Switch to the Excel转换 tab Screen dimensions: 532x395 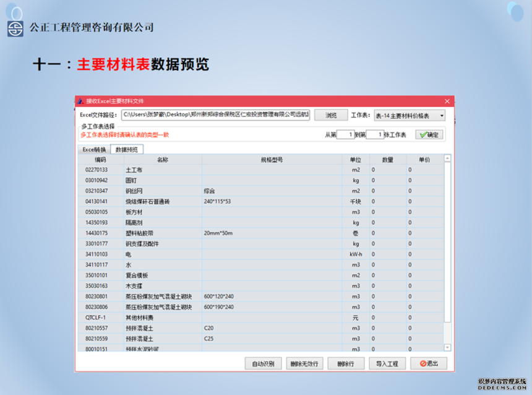click(94, 149)
